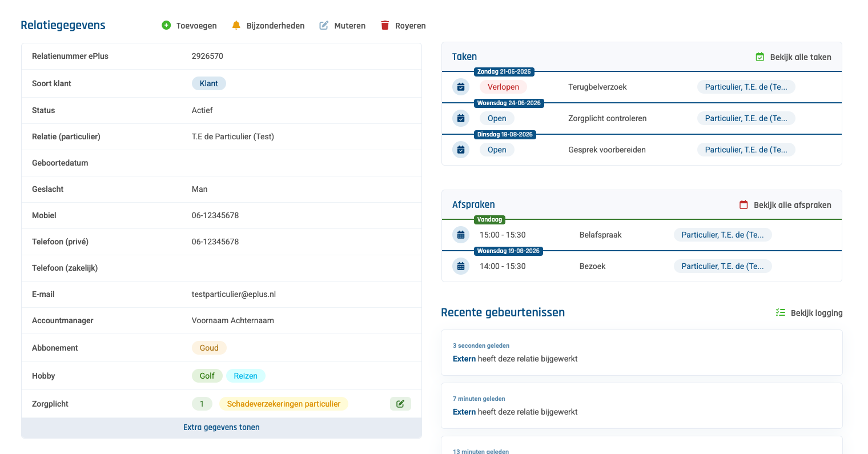Click the green Zorgplicht edit icon
The image size is (868, 454).
[x=400, y=404]
